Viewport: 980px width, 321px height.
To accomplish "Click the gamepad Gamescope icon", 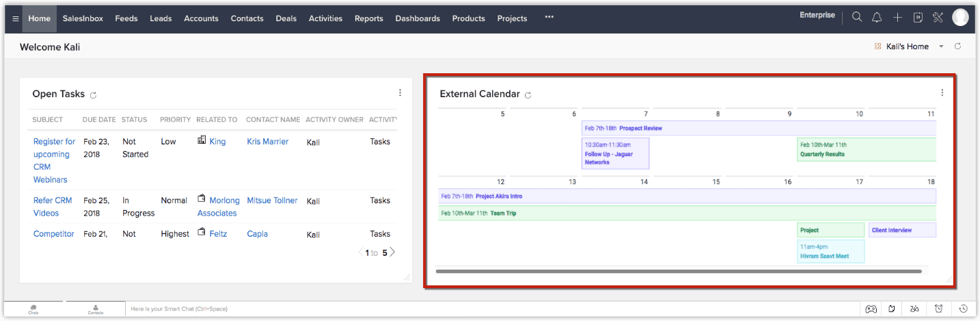I will 871,309.
